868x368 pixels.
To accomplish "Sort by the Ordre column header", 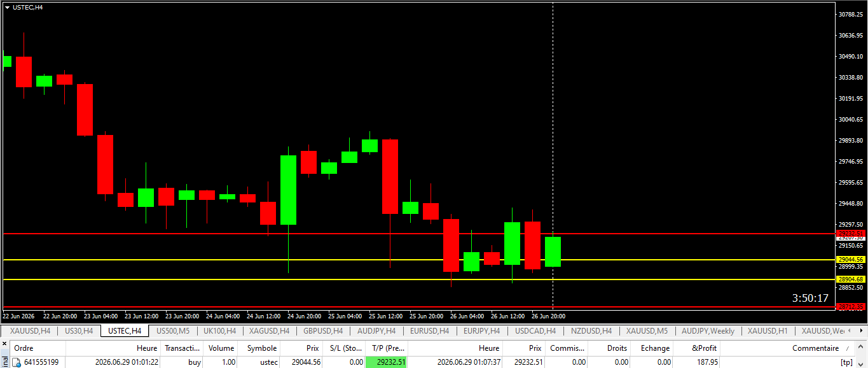I will 24,348.
